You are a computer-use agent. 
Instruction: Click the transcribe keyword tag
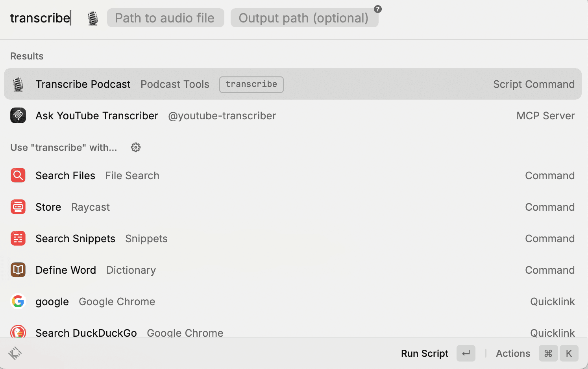coord(251,84)
